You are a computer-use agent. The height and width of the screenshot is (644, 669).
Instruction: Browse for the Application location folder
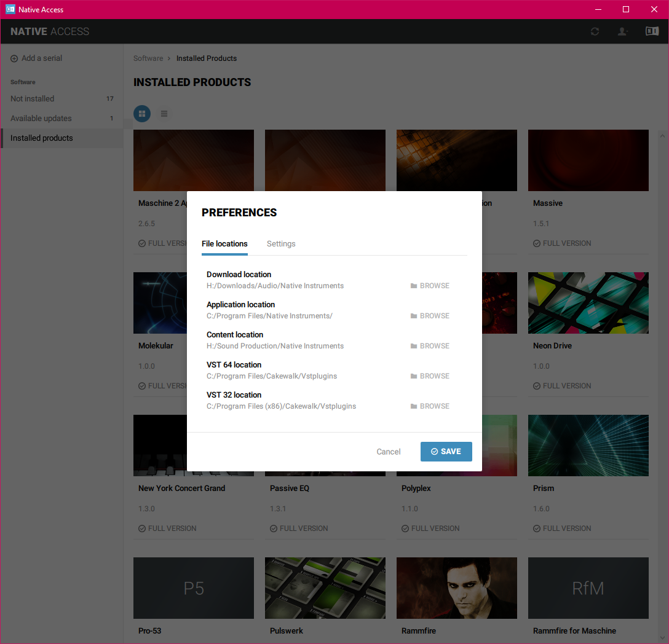(430, 316)
